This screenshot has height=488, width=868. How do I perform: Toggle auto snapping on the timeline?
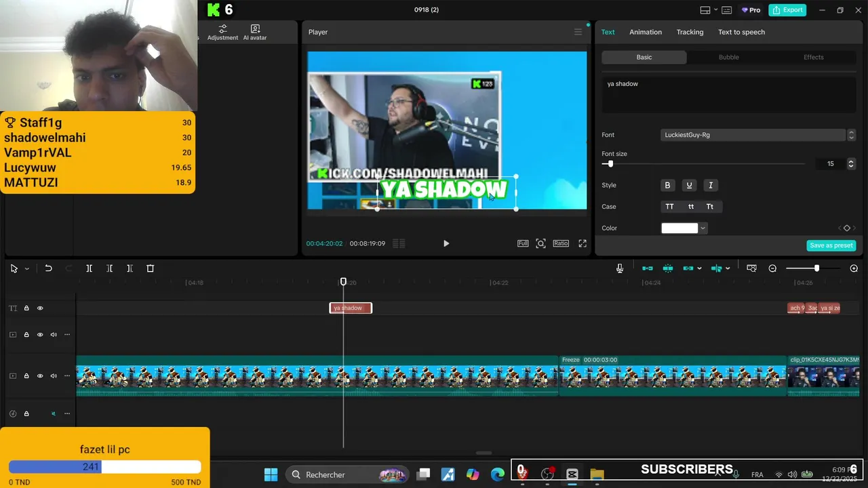tap(668, 268)
